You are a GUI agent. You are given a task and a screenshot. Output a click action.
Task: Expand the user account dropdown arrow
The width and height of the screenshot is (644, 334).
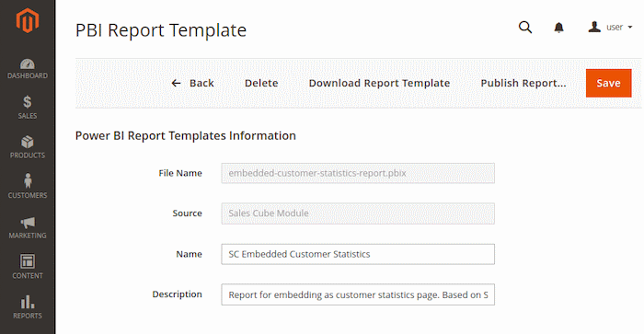pos(630,28)
